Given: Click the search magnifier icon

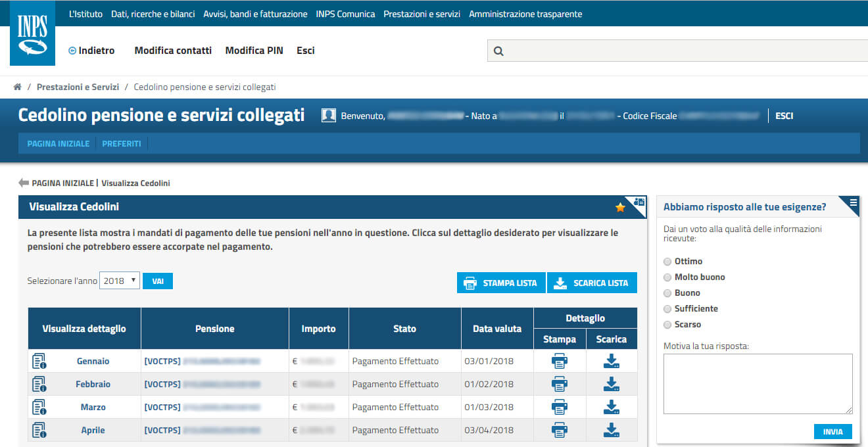Looking at the screenshot, I should pyautogui.click(x=498, y=51).
